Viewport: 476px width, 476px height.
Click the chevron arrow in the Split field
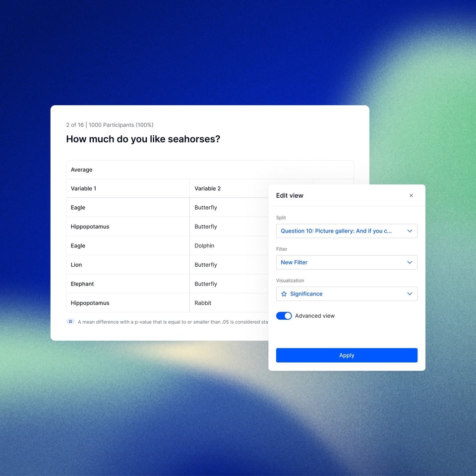pos(410,231)
